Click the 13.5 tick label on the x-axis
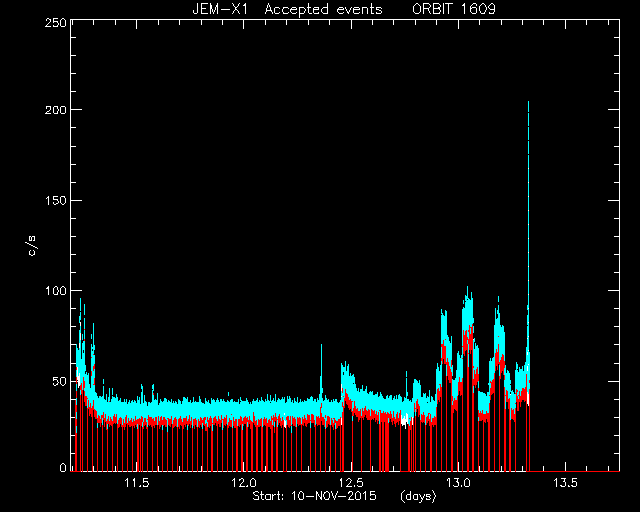The image size is (640, 512). point(565,483)
